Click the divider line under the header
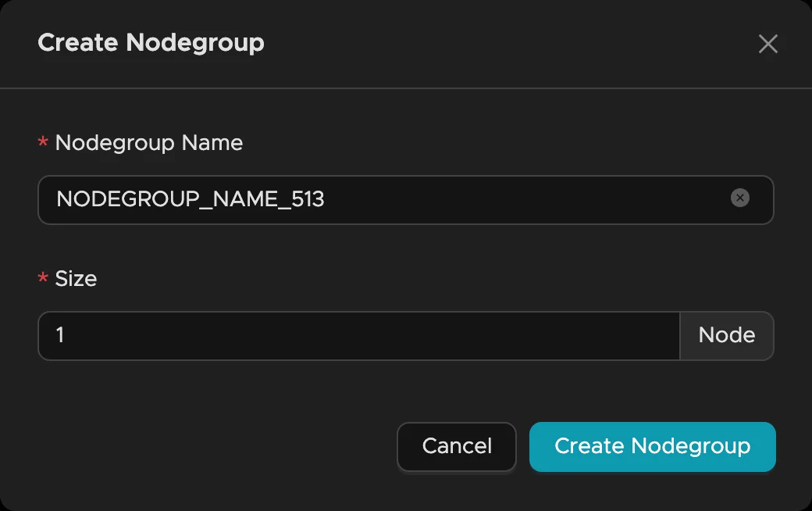The image size is (812, 511). click(x=406, y=88)
